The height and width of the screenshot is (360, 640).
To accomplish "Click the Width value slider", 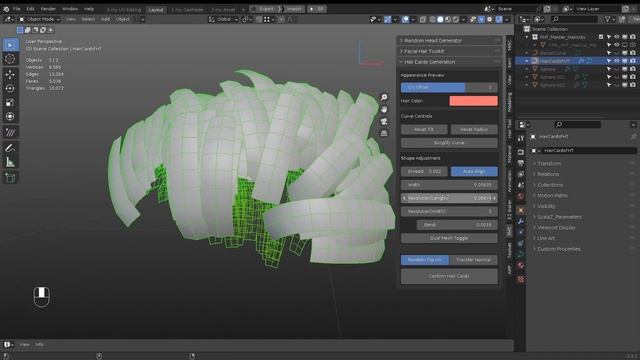I will (449, 185).
